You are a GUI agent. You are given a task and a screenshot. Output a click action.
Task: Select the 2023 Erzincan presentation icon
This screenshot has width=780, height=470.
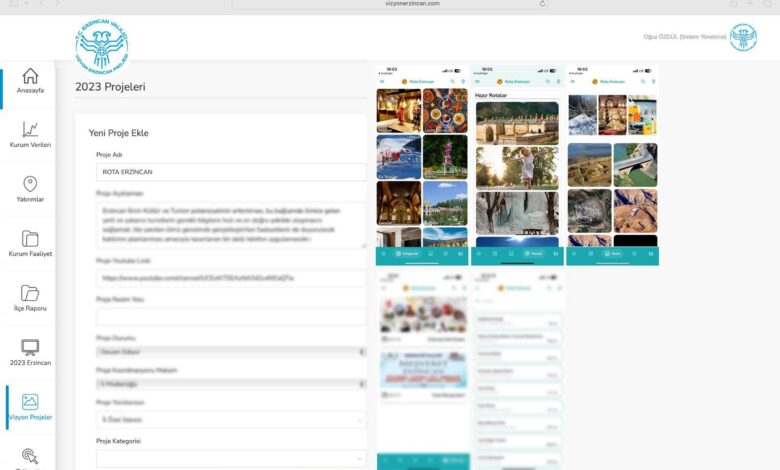[30, 348]
